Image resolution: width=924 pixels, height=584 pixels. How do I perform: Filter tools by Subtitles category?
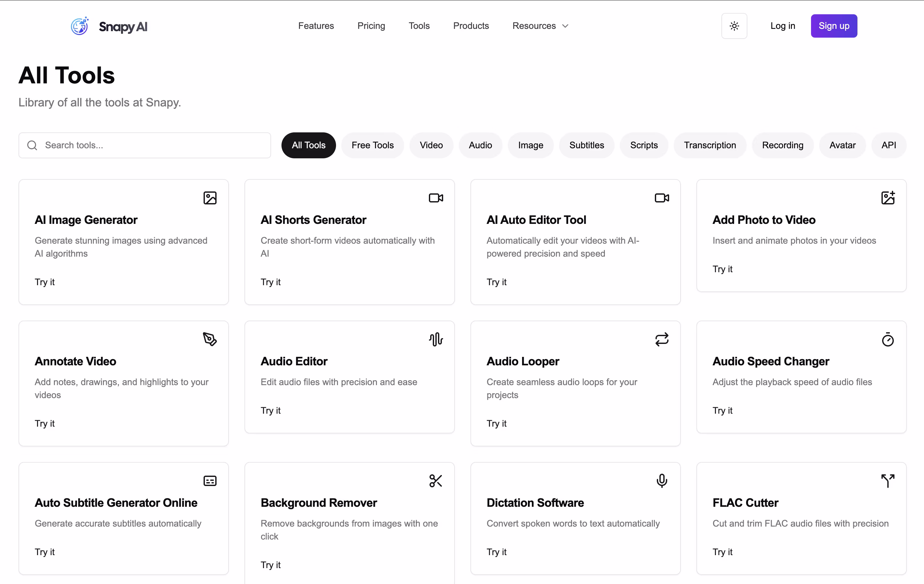pyautogui.click(x=586, y=145)
